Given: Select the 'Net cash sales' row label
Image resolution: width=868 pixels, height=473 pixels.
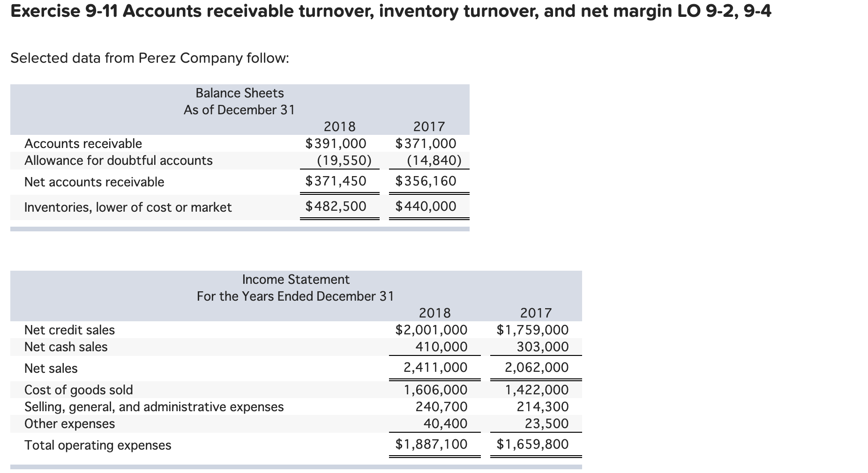Looking at the screenshot, I should [x=66, y=347].
